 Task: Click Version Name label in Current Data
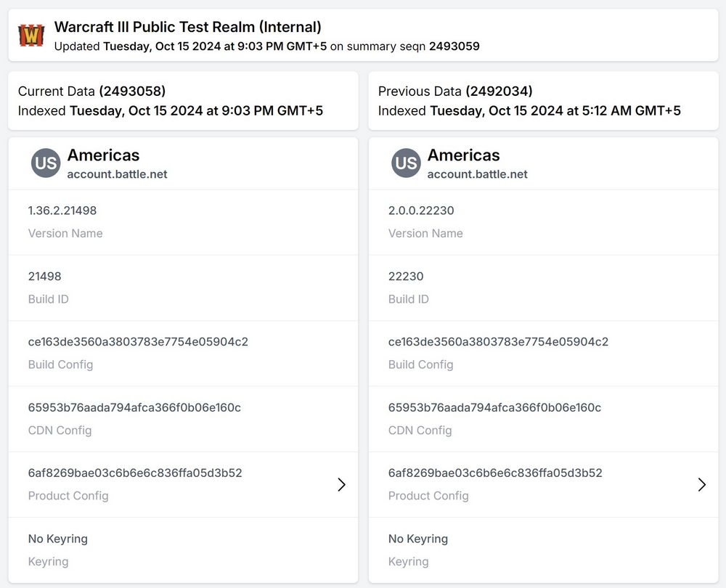pos(65,233)
